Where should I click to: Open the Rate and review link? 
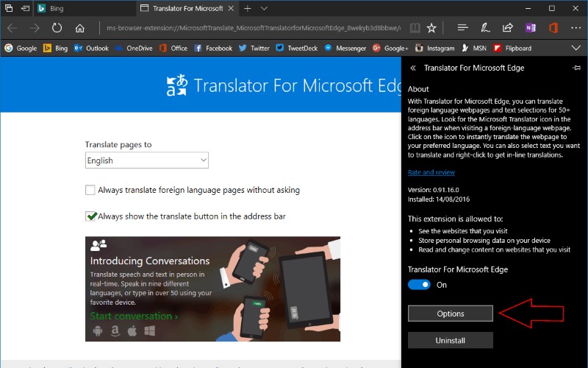[x=431, y=172]
